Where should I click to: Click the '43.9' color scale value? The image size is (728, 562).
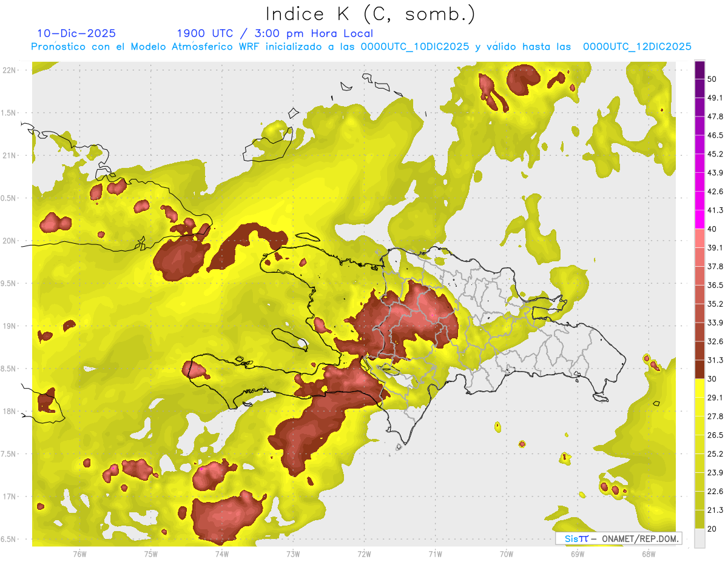click(715, 173)
